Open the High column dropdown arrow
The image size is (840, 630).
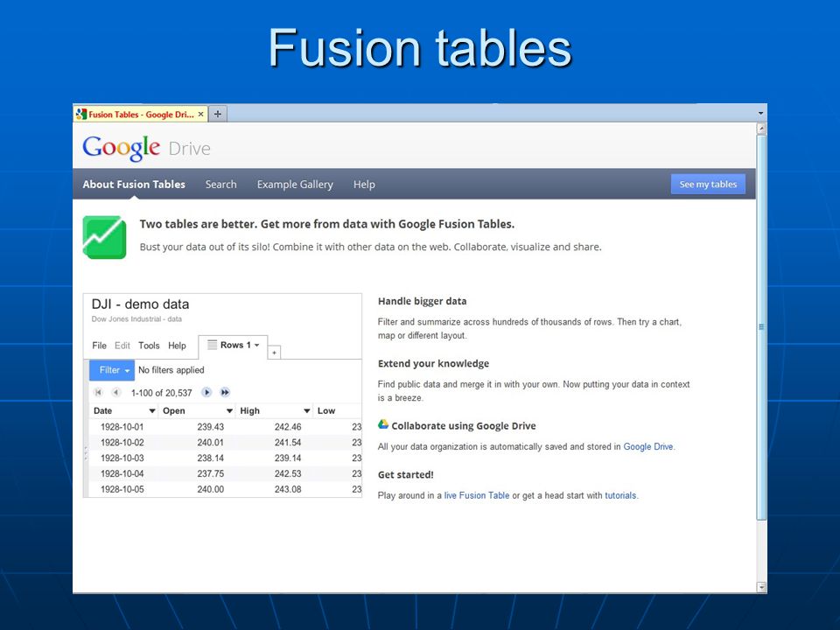[307, 411]
